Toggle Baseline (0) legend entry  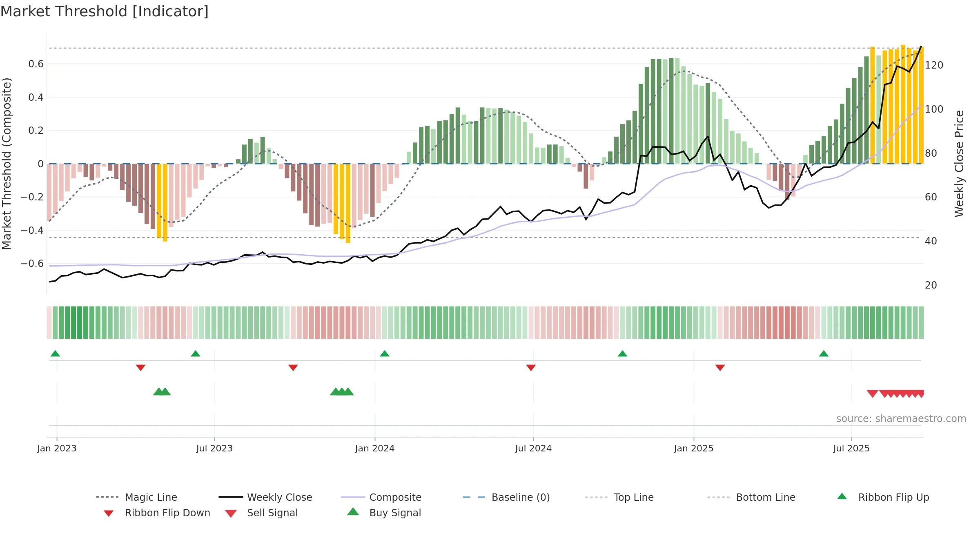click(x=506, y=497)
